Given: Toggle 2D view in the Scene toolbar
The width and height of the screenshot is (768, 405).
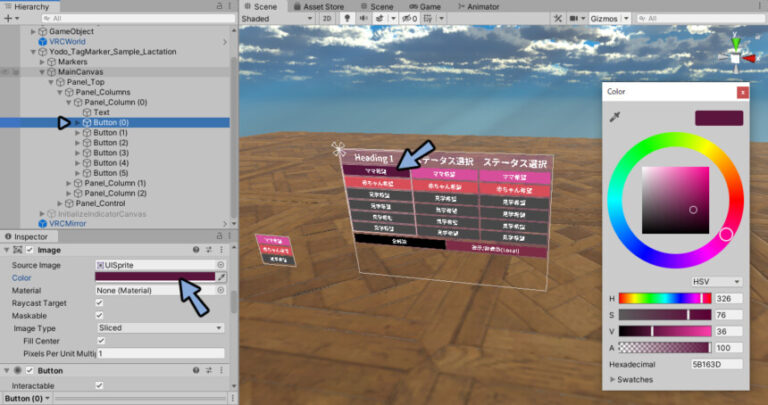Looking at the screenshot, I should point(327,19).
